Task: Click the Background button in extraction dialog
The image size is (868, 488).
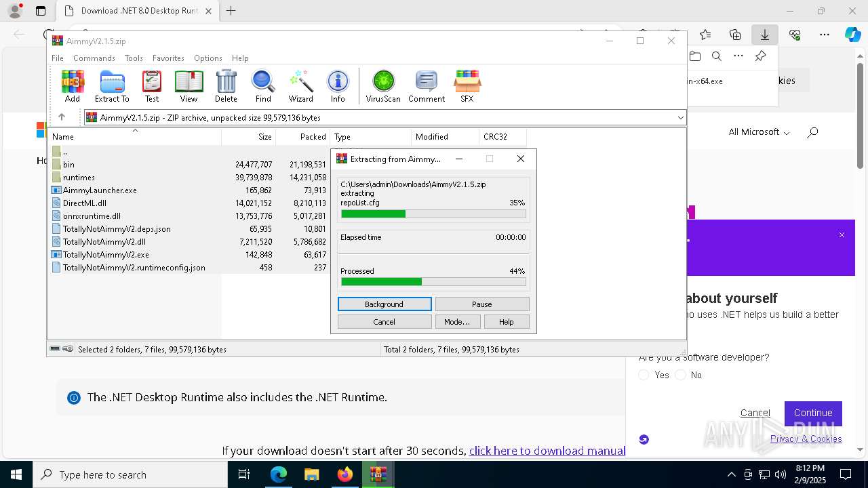Action: coord(384,304)
